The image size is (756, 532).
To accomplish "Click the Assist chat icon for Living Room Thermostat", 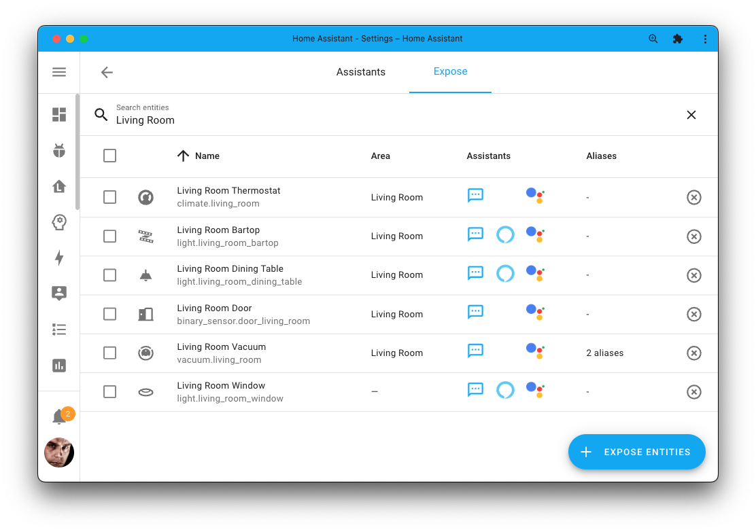I will (x=475, y=195).
